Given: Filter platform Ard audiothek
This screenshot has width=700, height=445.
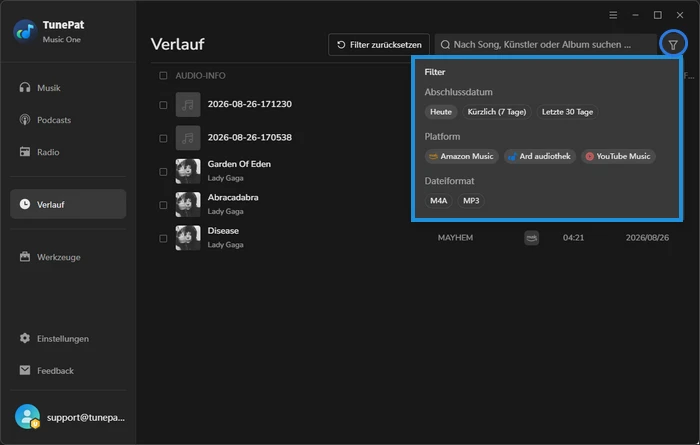Looking at the screenshot, I should (x=540, y=156).
